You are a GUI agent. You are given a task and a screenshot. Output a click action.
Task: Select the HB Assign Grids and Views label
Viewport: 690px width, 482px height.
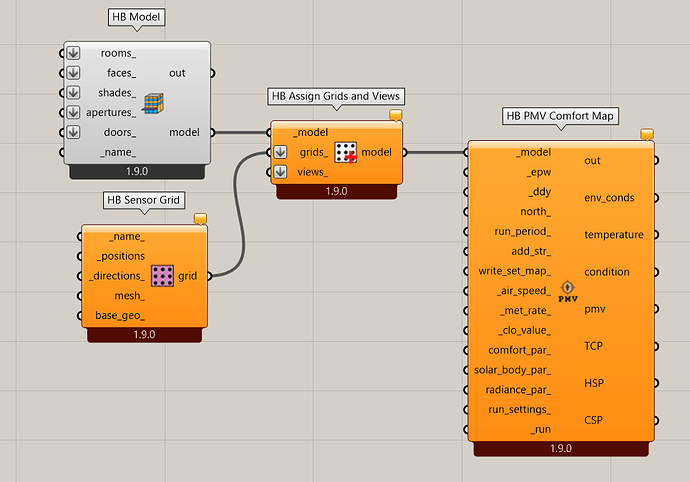click(336, 96)
